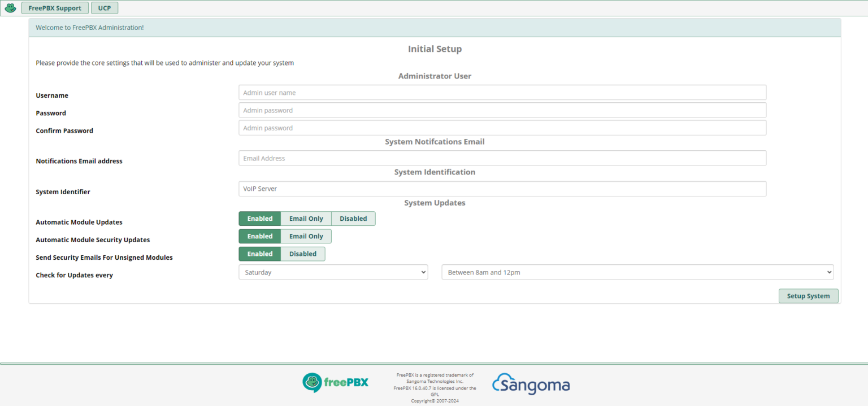
Task: Set Automatic Module Updates to Email Only
Action: [x=305, y=219]
